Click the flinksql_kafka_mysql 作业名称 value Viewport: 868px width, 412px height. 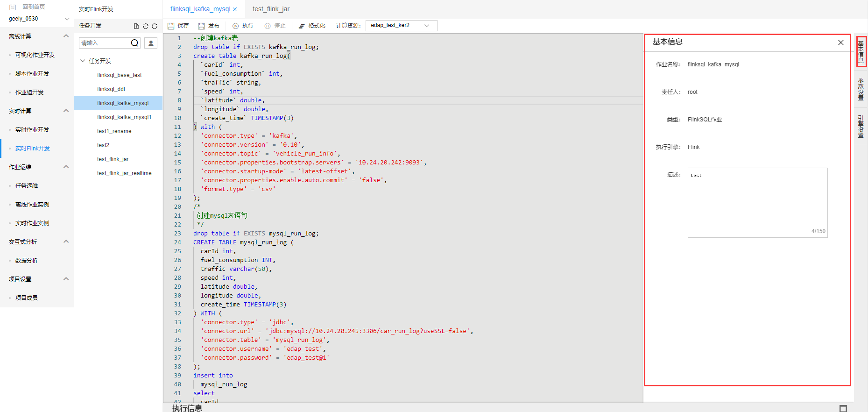click(x=713, y=64)
